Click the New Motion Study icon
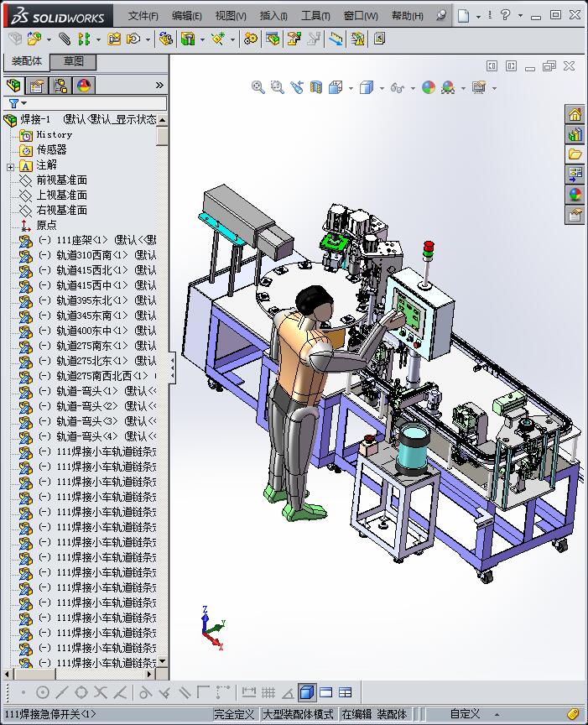Viewport: 588px width, 725px height. 251,39
